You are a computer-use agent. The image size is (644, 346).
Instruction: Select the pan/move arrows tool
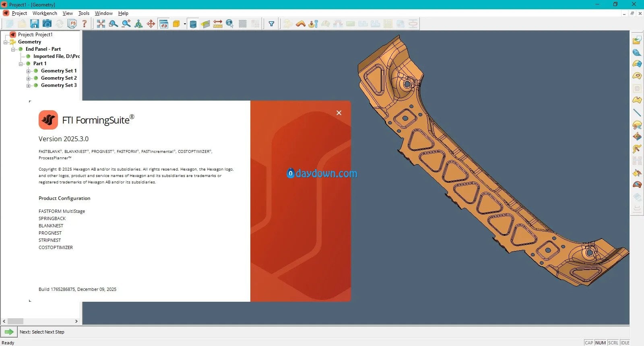151,24
